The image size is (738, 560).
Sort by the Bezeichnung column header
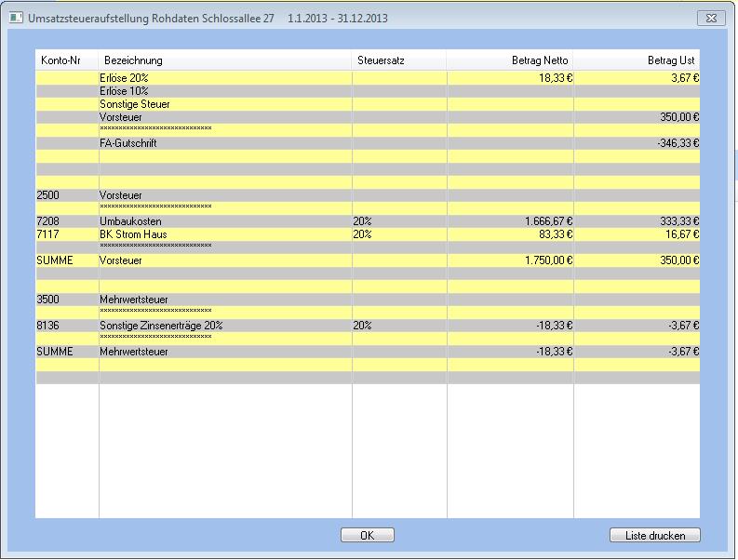pos(133,60)
